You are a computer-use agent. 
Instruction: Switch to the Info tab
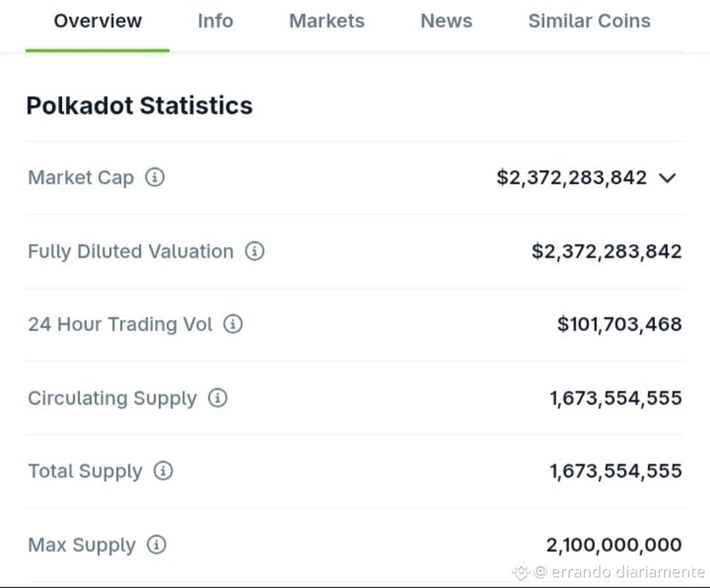[216, 21]
